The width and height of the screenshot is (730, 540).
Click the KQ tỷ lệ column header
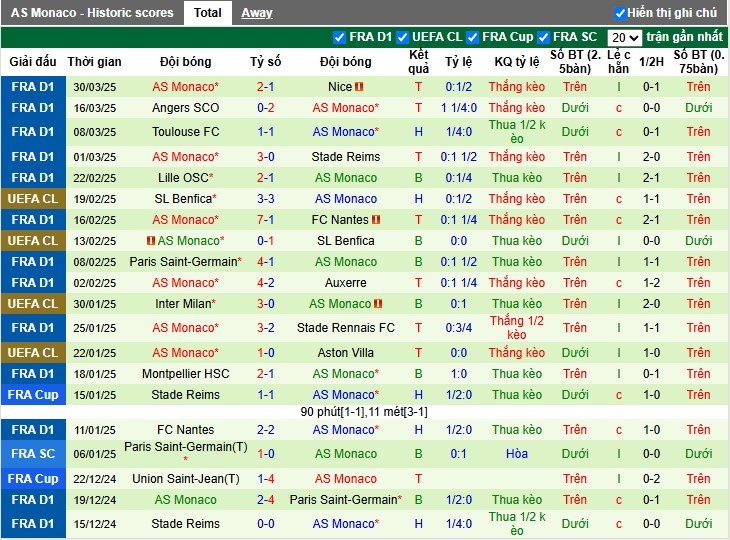click(x=517, y=61)
